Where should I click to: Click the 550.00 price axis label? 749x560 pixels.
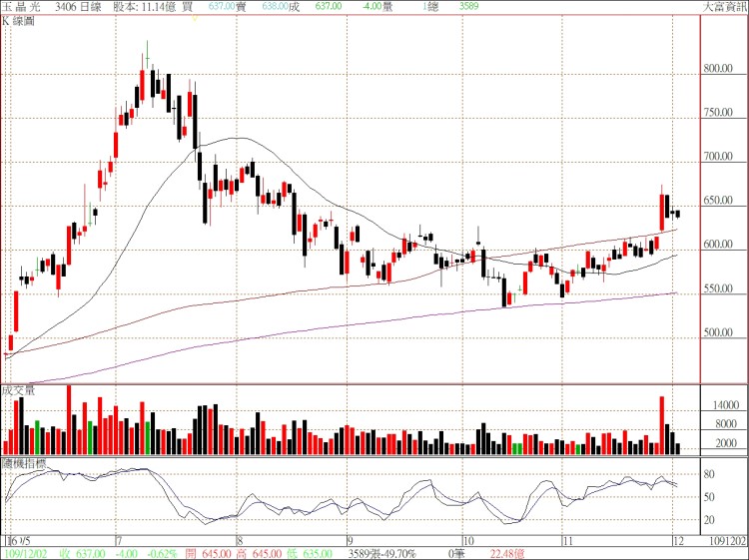[x=716, y=289]
